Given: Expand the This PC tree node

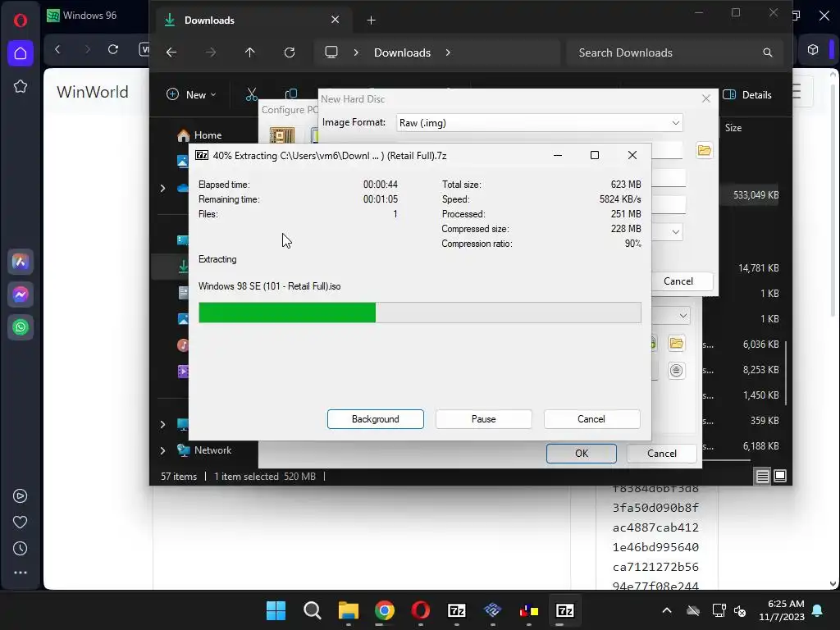Looking at the screenshot, I should 163,424.
